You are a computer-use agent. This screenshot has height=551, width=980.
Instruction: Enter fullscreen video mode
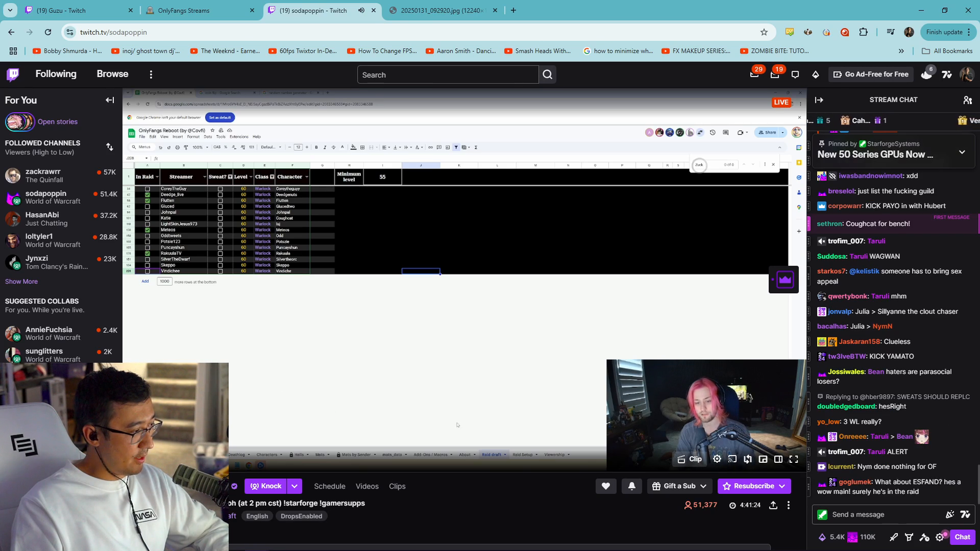coord(794,459)
